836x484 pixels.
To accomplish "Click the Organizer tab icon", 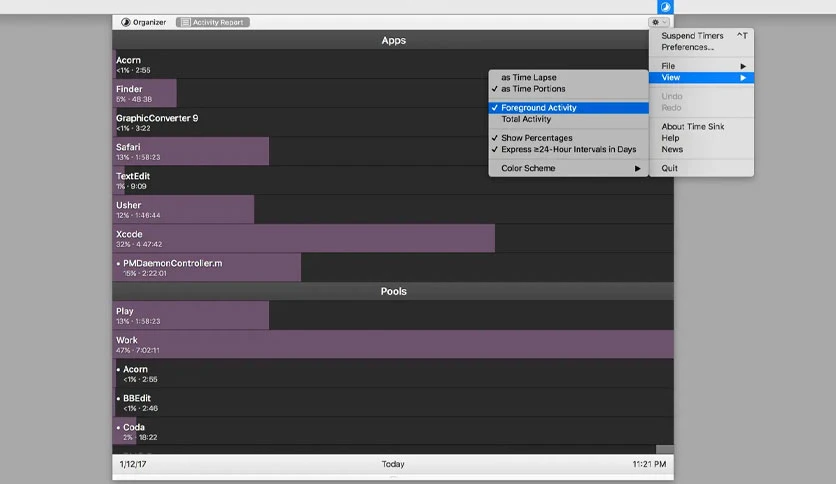I will point(126,22).
